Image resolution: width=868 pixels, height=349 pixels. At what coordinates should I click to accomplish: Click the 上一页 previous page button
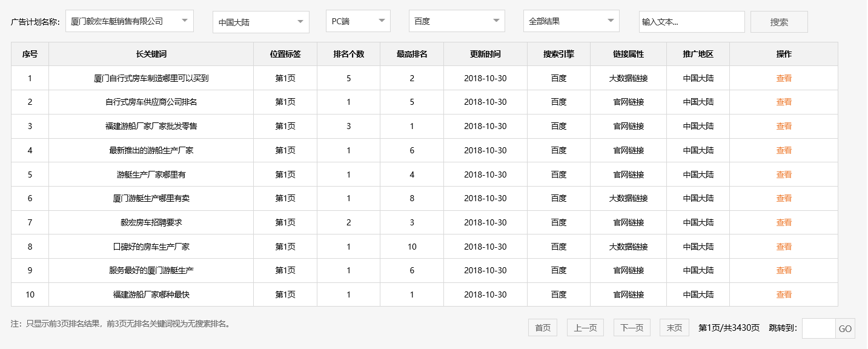tap(585, 327)
